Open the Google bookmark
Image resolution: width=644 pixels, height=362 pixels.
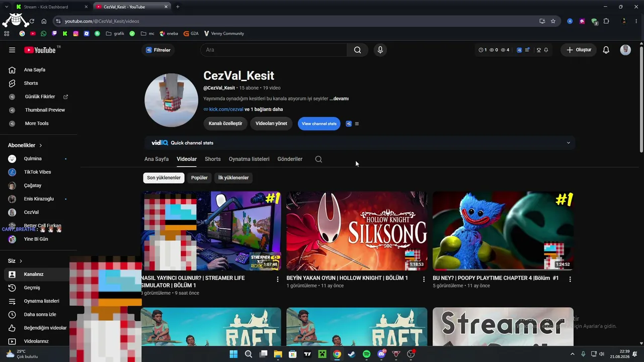tap(22, 34)
